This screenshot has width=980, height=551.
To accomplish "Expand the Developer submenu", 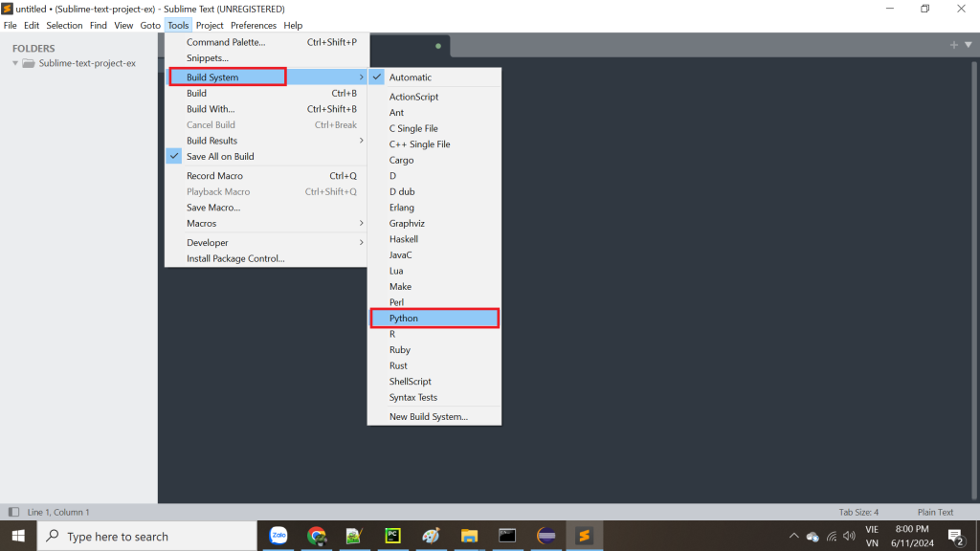I will click(267, 242).
